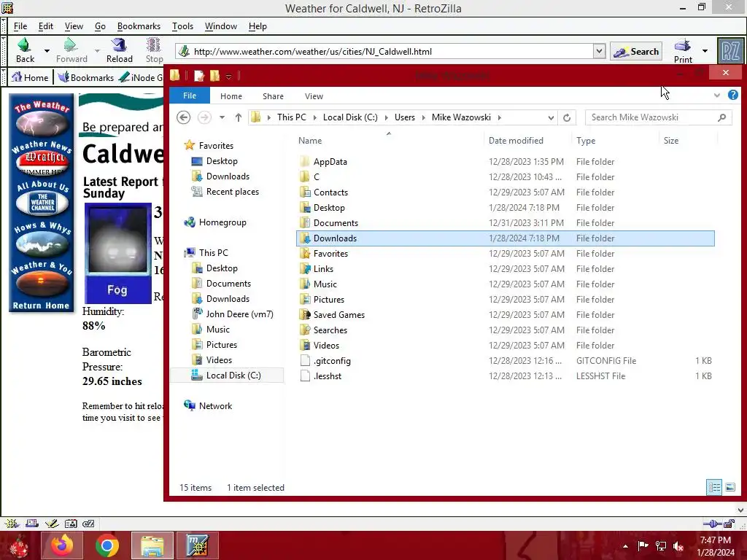Select the .gitconfig file
This screenshot has height=560, width=747.
click(x=505, y=360)
